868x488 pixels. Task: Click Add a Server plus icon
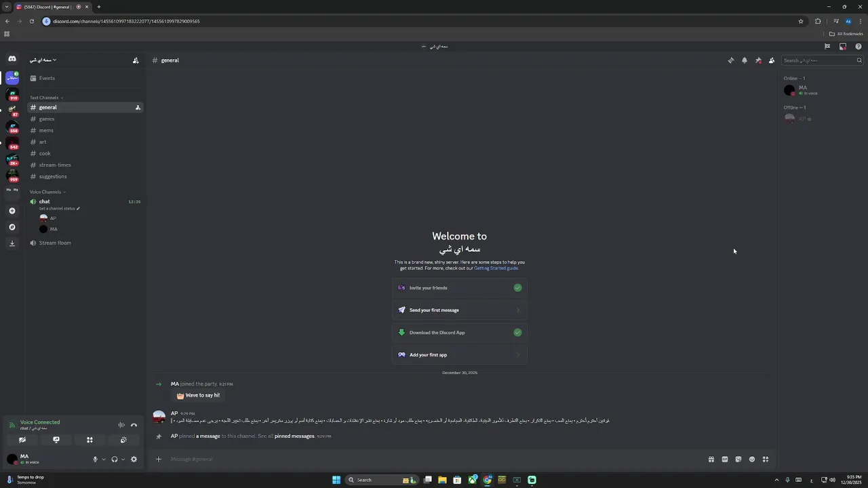pyautogui.click(x=12, y=211)
